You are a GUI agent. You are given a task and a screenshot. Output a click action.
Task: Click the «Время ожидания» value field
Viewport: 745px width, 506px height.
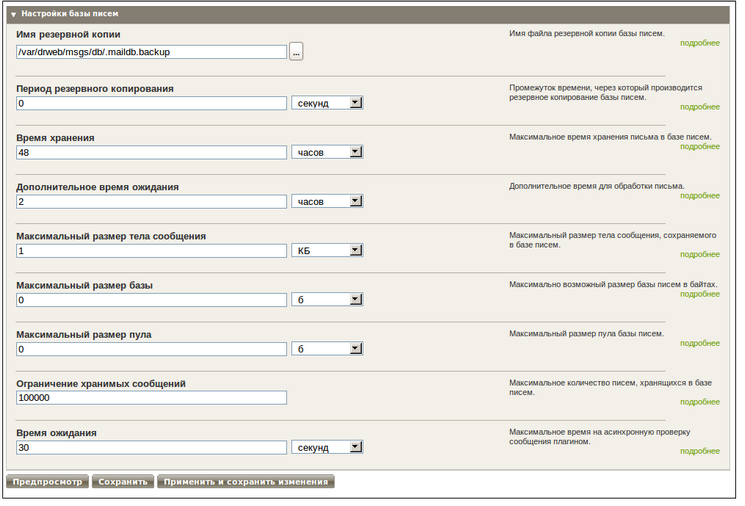152,448
